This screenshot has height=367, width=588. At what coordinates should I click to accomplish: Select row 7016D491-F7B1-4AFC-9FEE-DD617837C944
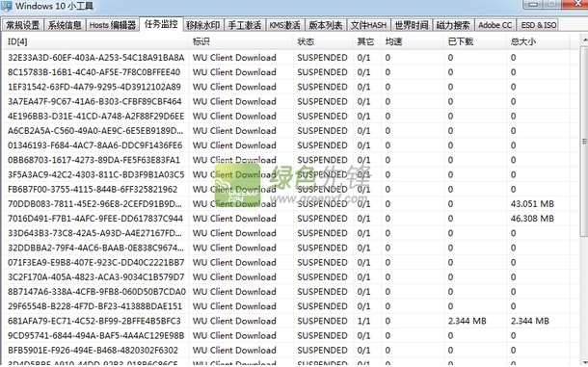pyautogui.click(x=291, y=218)
